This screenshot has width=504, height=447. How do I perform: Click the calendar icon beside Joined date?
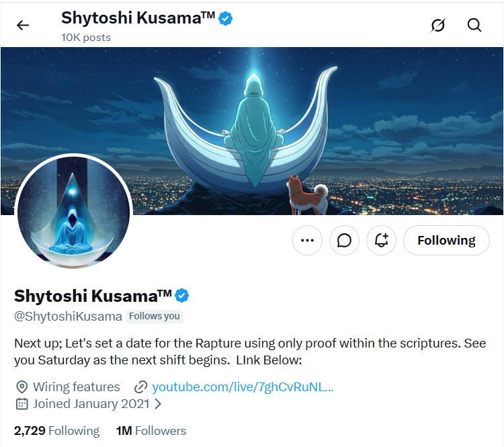(22, 404)
